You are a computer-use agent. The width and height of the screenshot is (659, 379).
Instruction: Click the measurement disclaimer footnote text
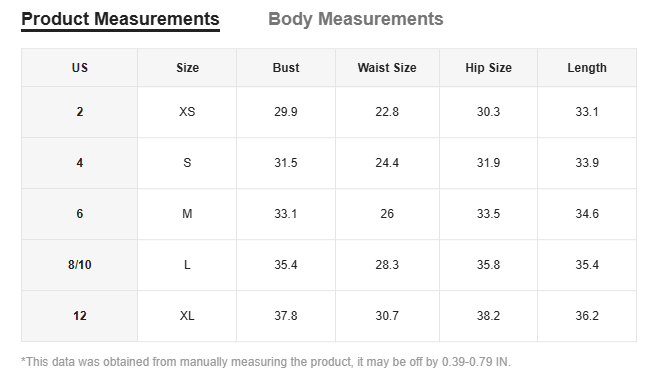[266, 362]
